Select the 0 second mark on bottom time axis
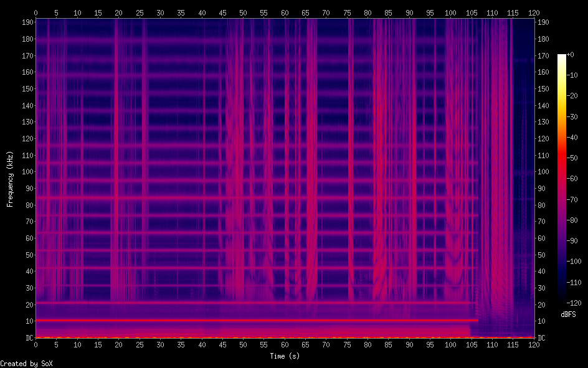Viewport: 588px width, 368px height. click(36, 344)
